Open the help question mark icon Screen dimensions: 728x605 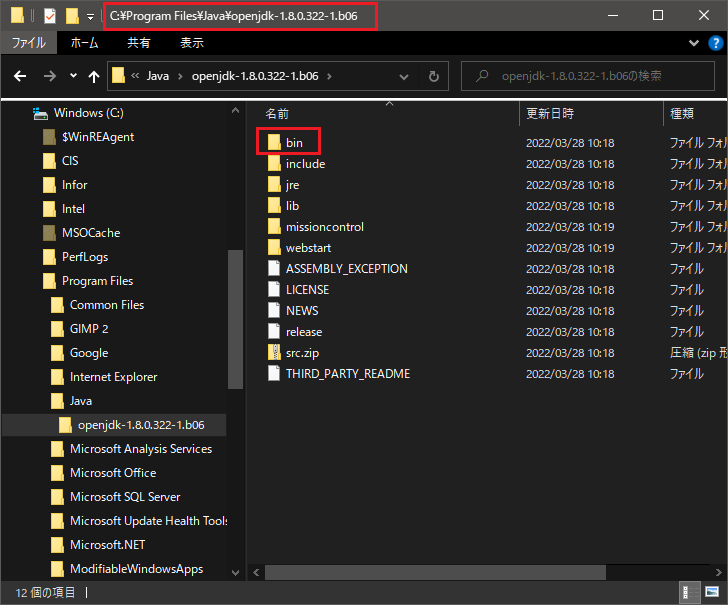click(x=714, y=43)
